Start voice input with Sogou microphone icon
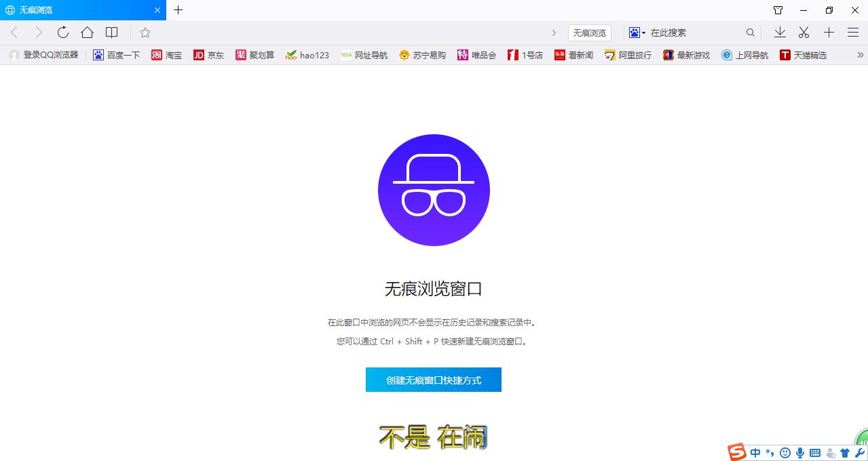868x461 pixels. [799, 452]
